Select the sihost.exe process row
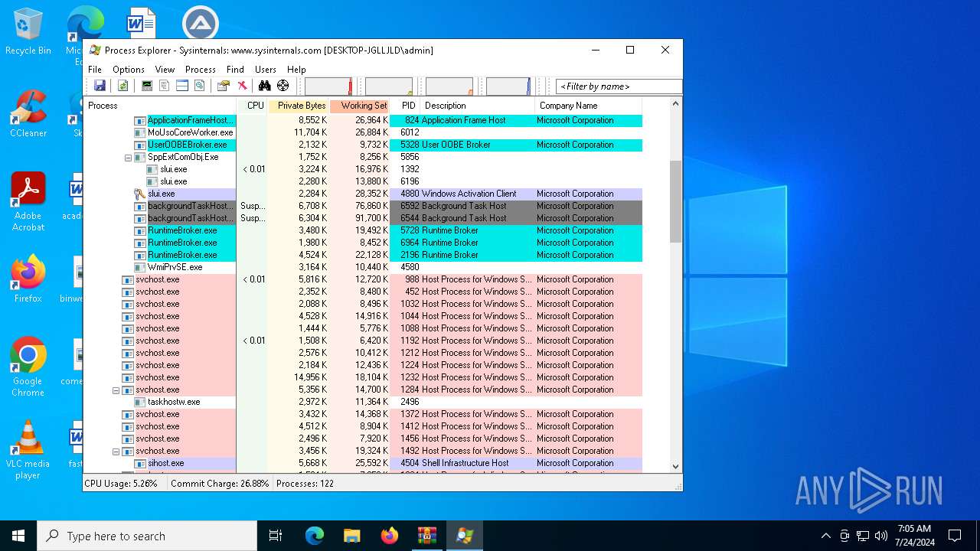 click(363, 463)
